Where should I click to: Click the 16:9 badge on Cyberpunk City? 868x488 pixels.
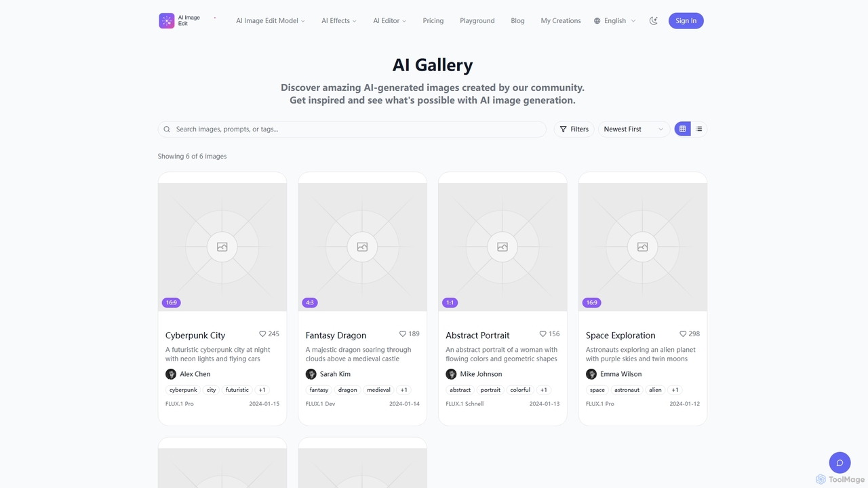172,303
